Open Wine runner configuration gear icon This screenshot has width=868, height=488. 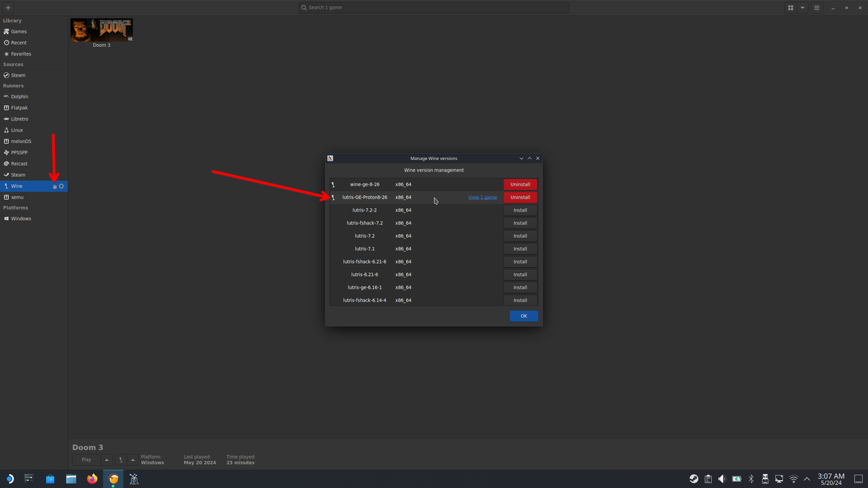pos(62,186)
